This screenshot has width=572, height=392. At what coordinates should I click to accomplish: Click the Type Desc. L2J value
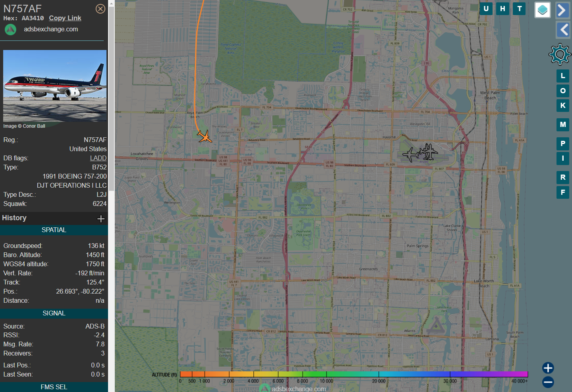101,195
